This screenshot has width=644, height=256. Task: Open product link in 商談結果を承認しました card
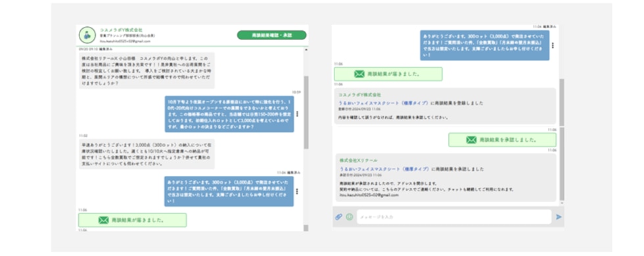(x=384, y=169)
